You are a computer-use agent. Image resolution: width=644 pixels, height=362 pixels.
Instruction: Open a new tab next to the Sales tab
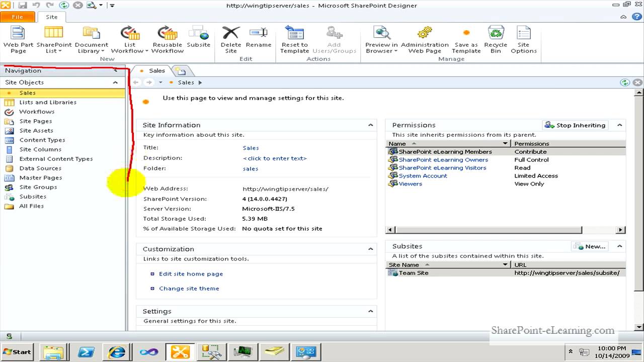(180, 71)
